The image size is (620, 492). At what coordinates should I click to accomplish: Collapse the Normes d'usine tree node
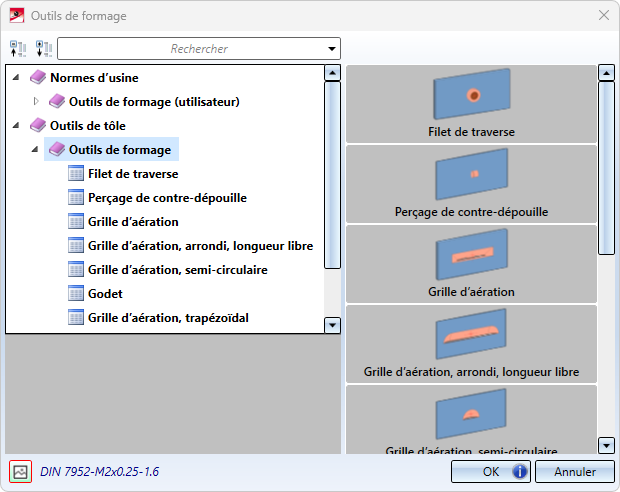pos(18,78)
